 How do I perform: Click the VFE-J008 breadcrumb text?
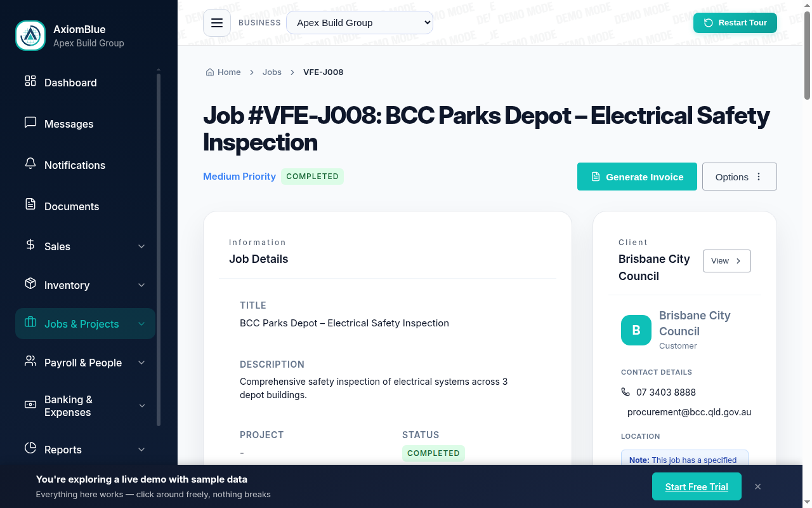(x=324, y=72)
